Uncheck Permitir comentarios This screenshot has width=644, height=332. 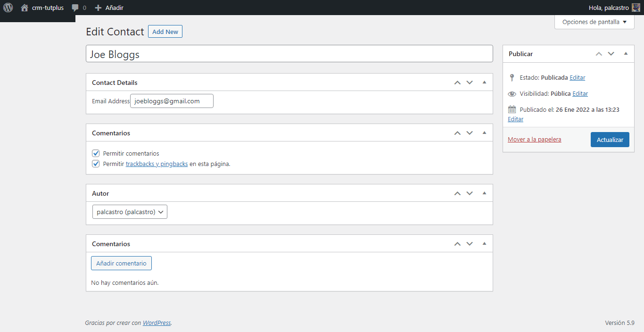[96, 153]
